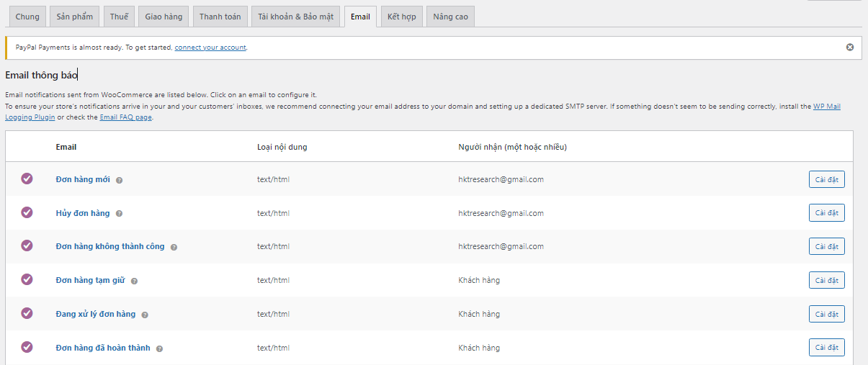868x365 pixels.
Task: Open the Thanh toán tab
Action: tap(220, 17)
